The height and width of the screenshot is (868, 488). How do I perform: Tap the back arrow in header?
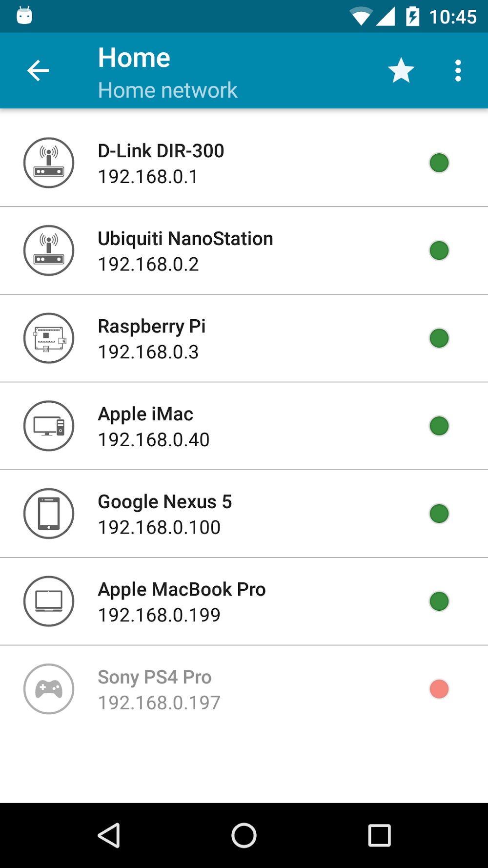coord(38,71)
